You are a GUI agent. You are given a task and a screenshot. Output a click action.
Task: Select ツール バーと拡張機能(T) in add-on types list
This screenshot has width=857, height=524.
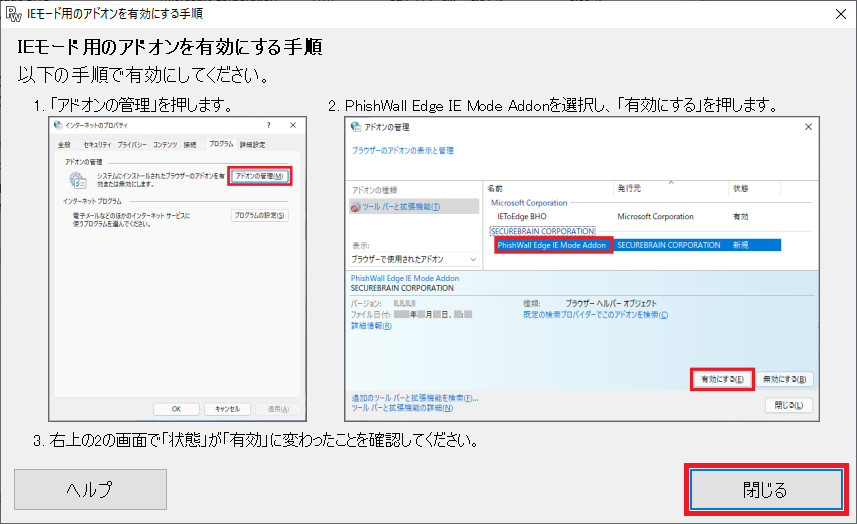click(414, 207)
